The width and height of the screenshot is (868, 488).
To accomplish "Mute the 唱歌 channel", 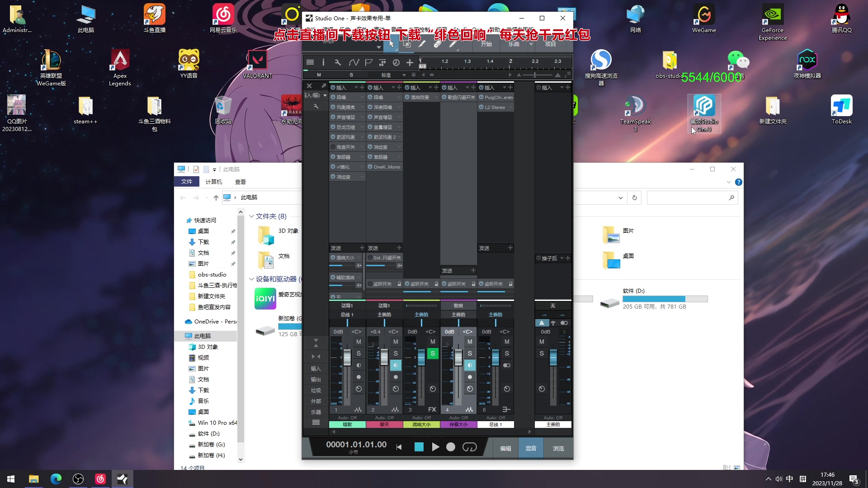I will click(x=359, y=342).
